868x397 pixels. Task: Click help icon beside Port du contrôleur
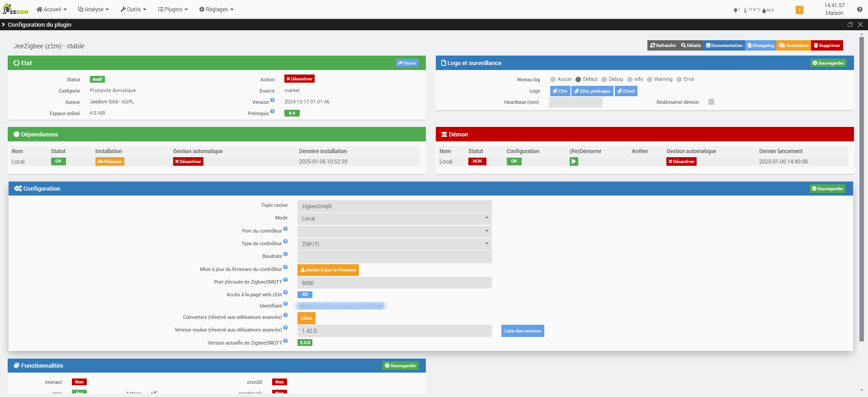[x=286, y=229]
